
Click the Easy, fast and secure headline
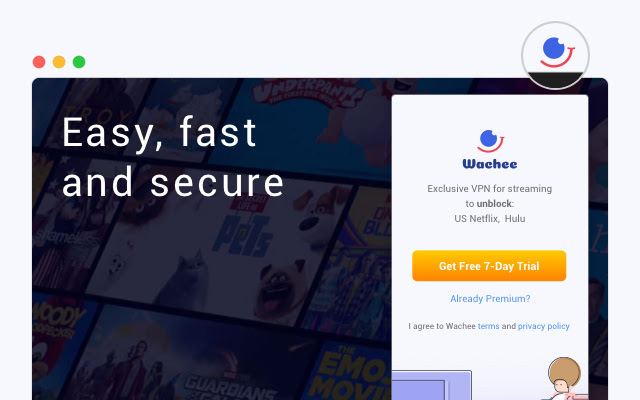[173, 157]
